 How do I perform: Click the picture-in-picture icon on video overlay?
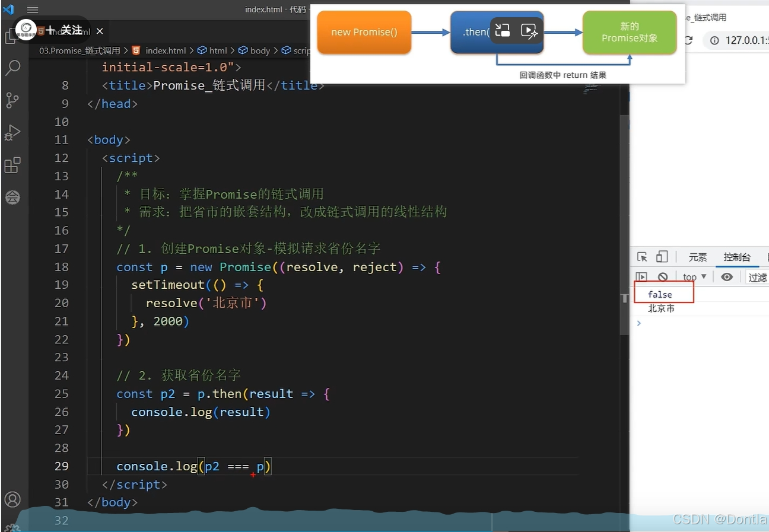click(x=503, y=31)
